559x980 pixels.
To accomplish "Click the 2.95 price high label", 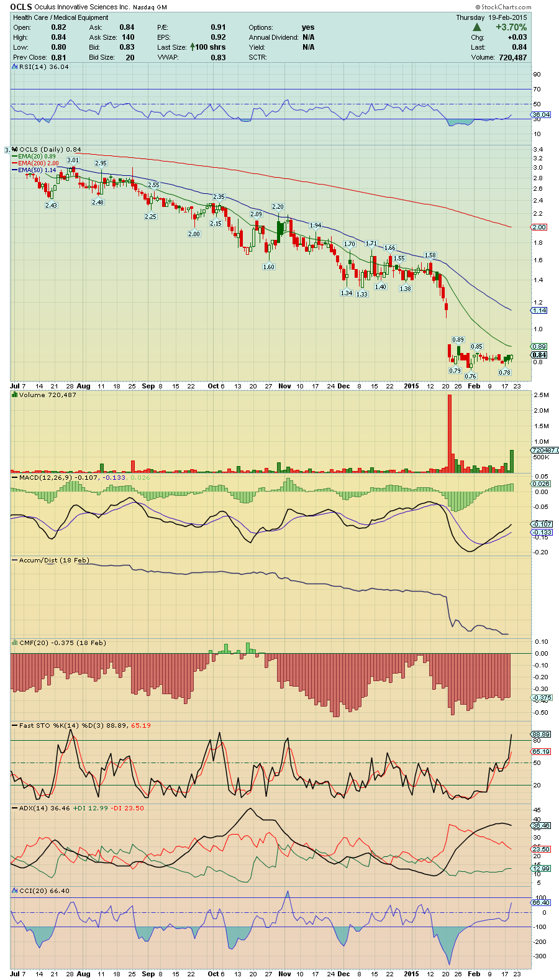I will point(101,163).
